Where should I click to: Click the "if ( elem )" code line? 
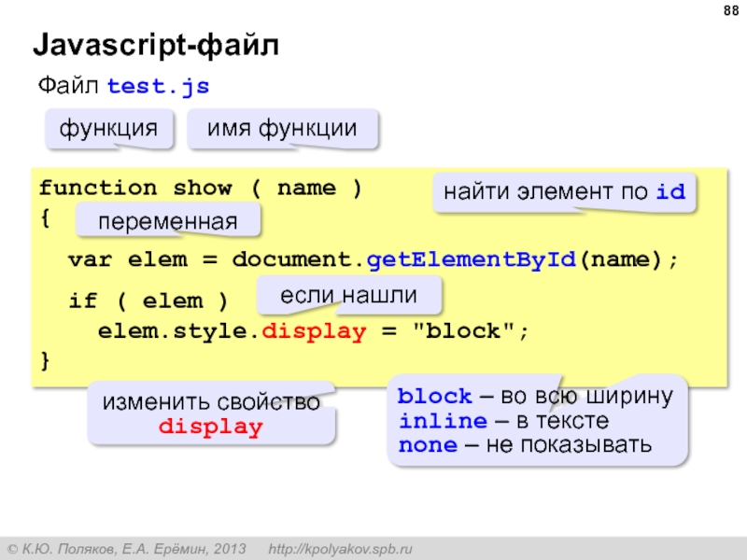pos(148,301)
